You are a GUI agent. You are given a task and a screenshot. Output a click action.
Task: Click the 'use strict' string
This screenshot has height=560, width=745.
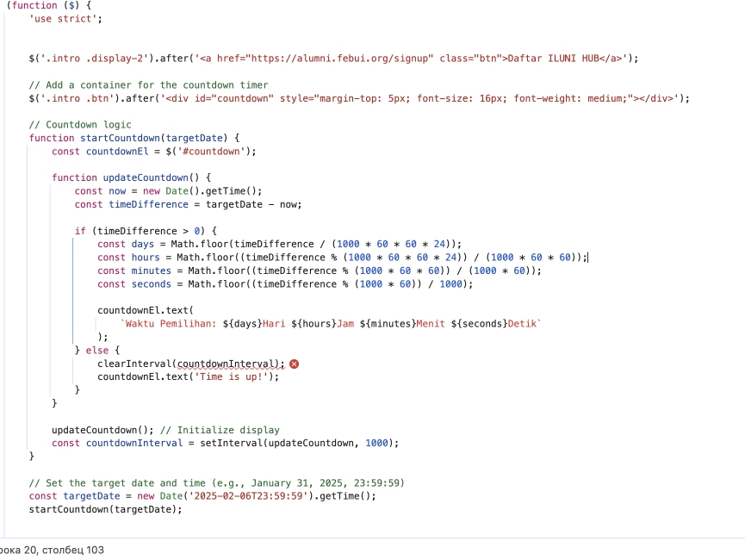tap(65, 18)
